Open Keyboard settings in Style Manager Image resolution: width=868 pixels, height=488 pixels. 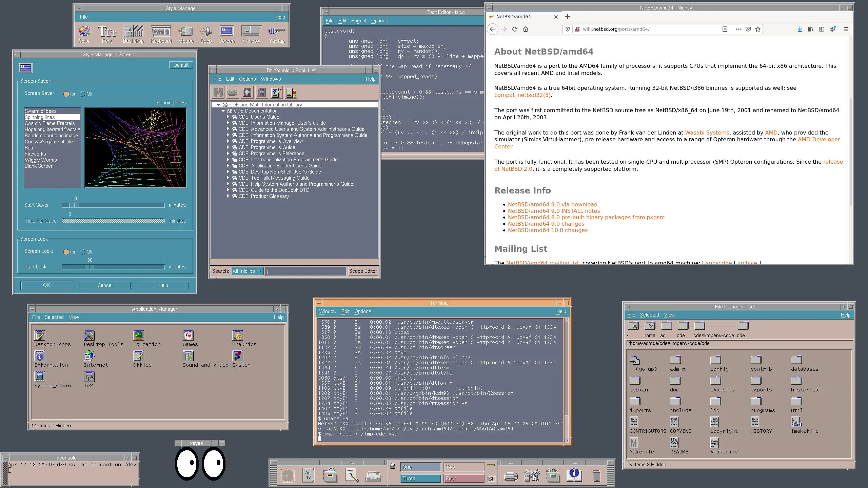point(161,34)
